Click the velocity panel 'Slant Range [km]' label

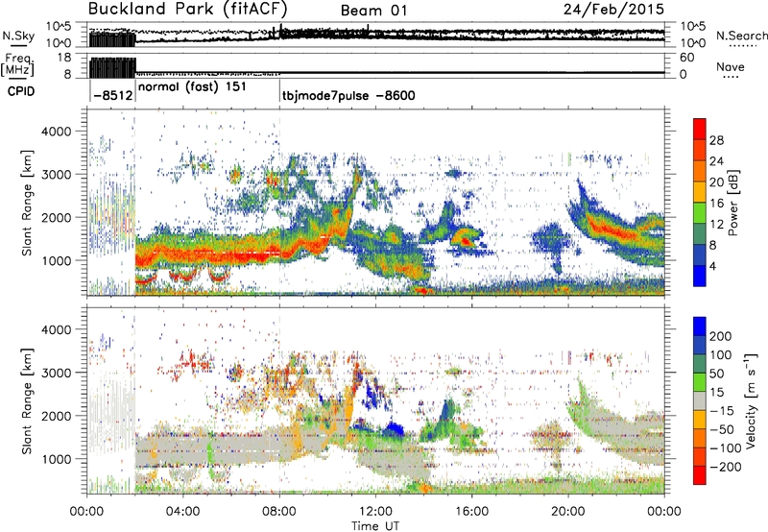27,400
